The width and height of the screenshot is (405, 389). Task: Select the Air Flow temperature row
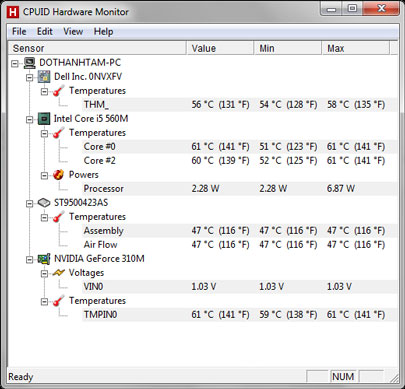[240, 245]
